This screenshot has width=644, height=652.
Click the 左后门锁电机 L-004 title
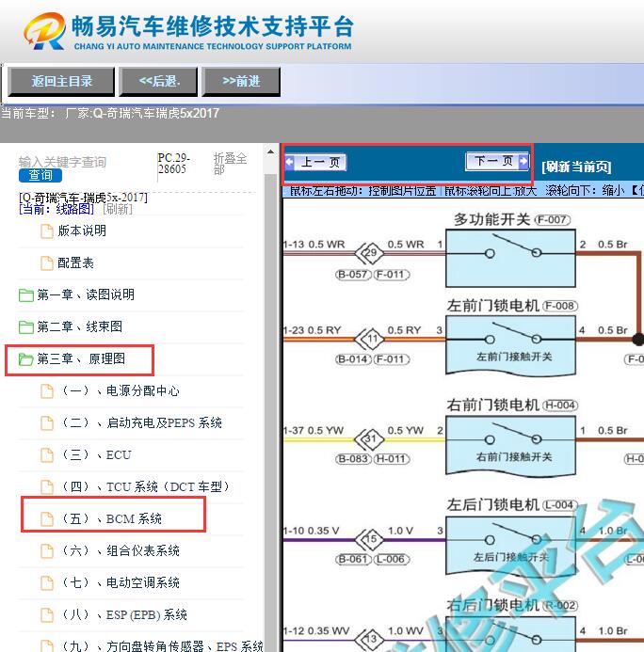[x=512, y=505]
